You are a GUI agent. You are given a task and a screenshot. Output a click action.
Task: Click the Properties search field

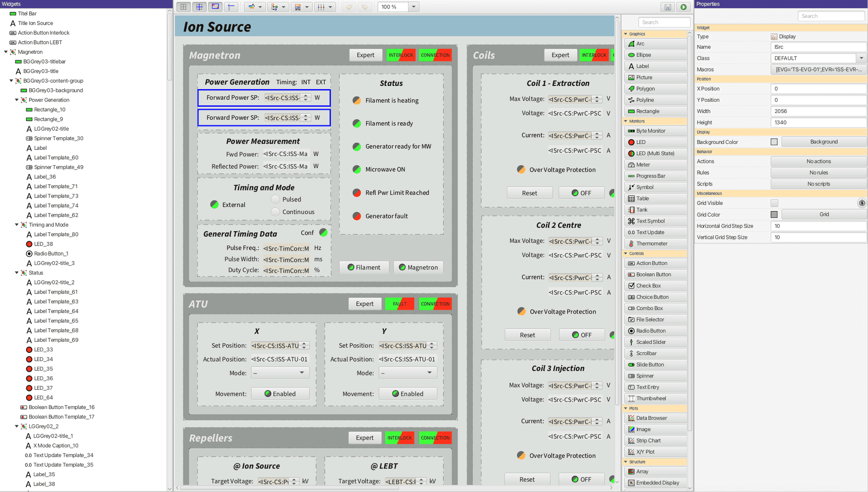830,15
